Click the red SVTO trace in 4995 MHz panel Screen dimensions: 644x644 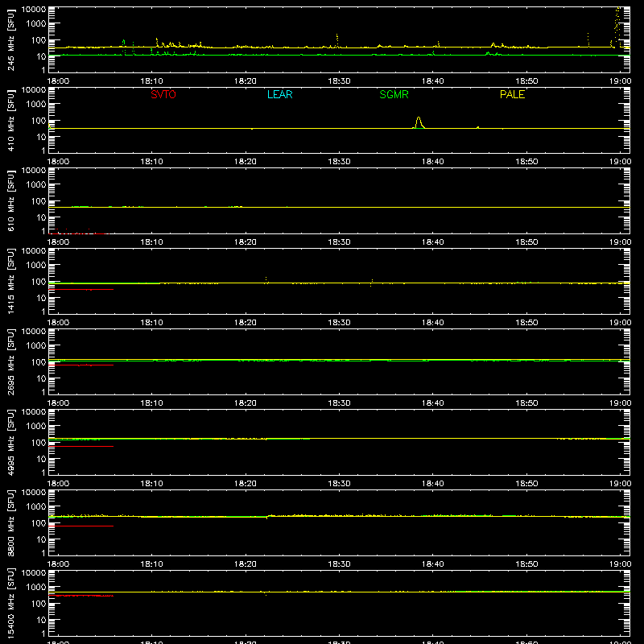(81, 446)
